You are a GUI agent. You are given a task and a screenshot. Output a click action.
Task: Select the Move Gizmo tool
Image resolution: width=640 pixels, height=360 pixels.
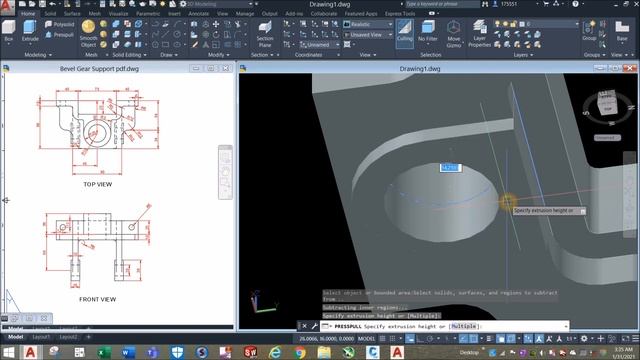click(453, 34)
